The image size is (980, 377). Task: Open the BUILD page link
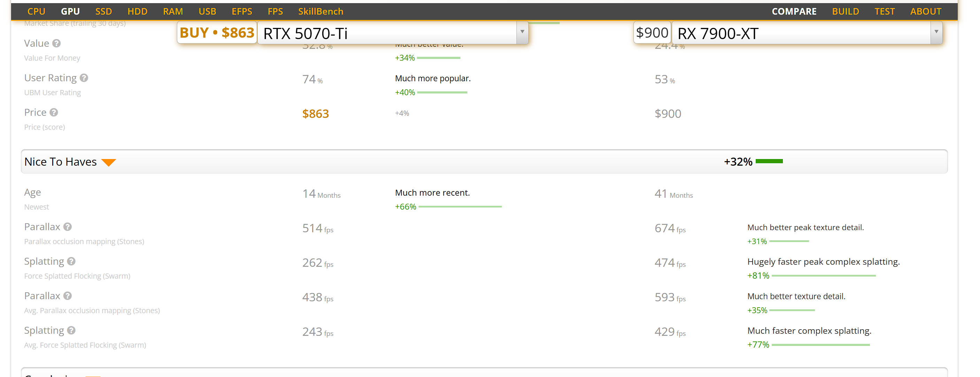(845, 12)
